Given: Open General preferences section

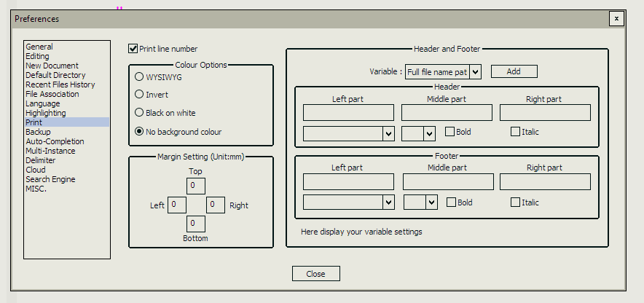Looking at the screenshot, I should tap(66, 47).
